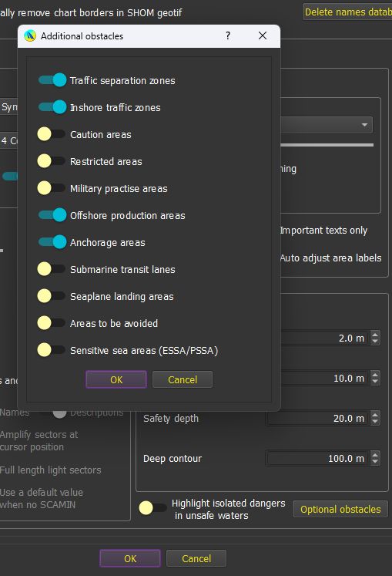Enable Caution areas toggle

pyautogui.click(x=52, y=134)
